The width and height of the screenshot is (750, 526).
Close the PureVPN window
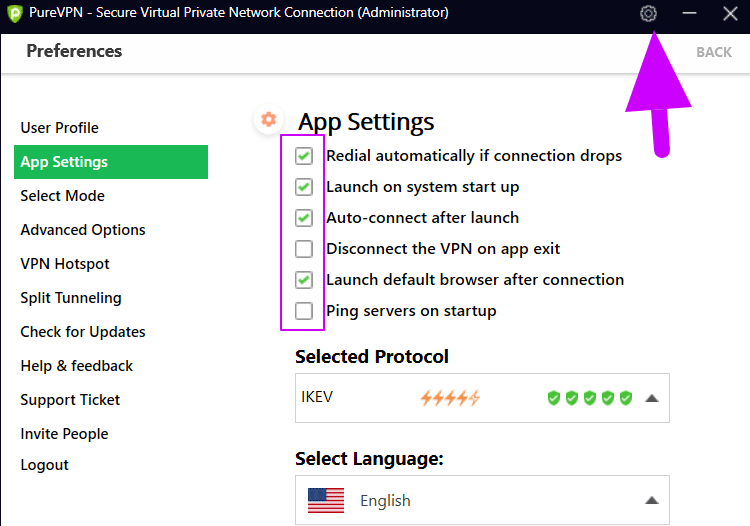[730, 13]
